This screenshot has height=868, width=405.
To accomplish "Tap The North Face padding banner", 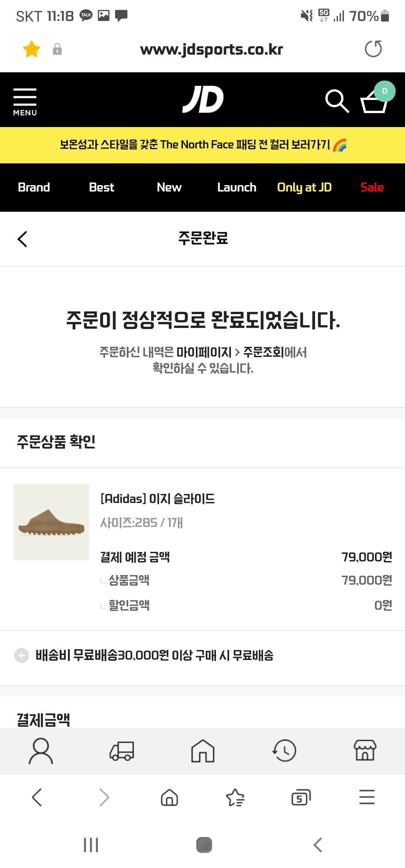I will pos(202,145).
